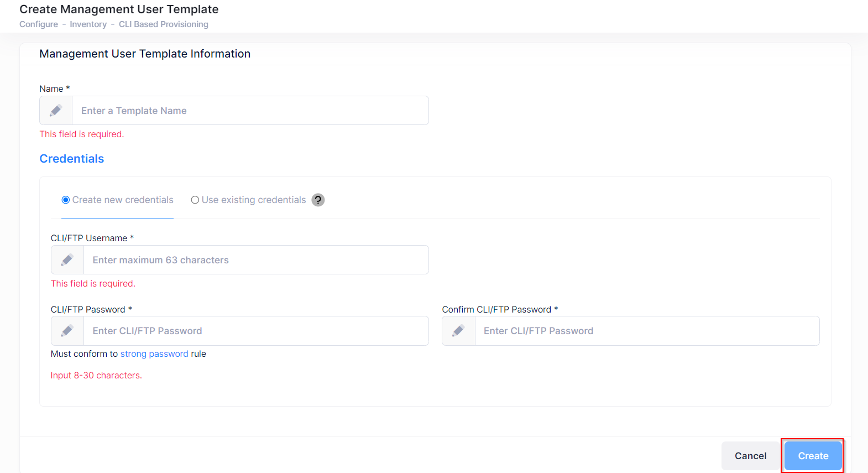Focus the Enter a Template Name input

pos(250,111)
